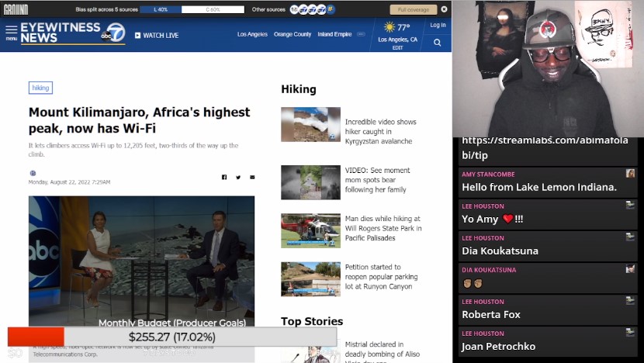This screenshot has height=363, width=644.
Task: Open the Inland Empire section
Action: [334, 34]
